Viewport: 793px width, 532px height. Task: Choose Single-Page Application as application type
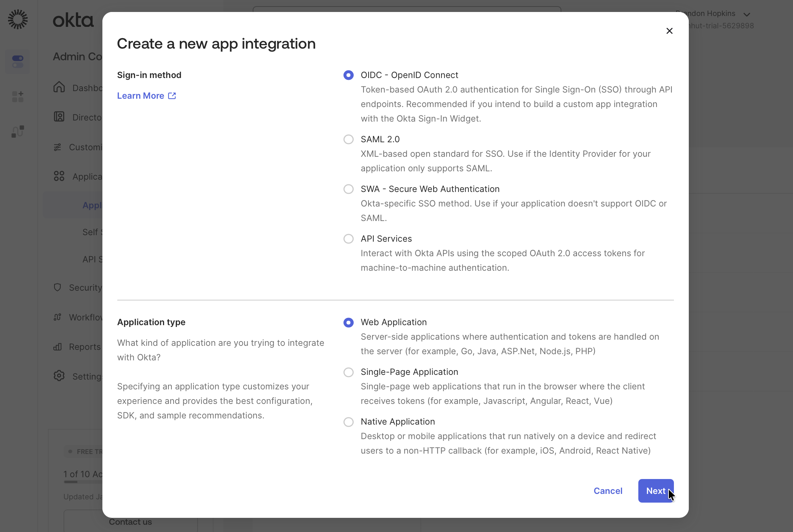tap(348, 372)
